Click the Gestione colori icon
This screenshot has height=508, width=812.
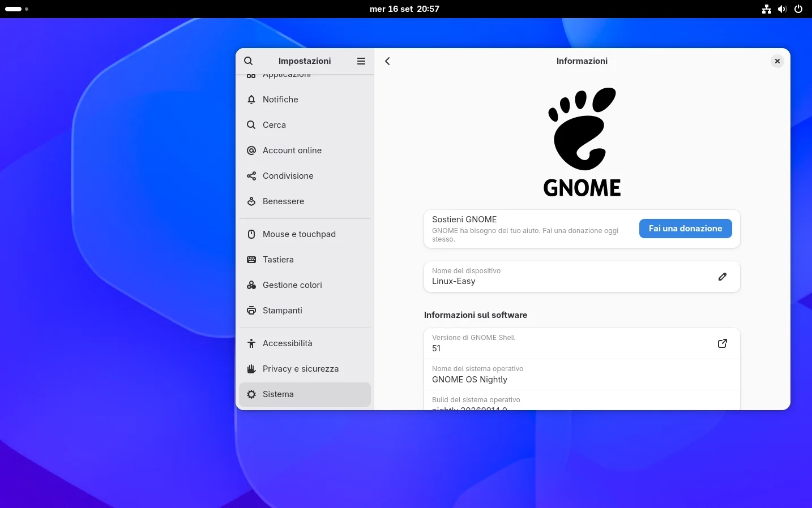251,285
